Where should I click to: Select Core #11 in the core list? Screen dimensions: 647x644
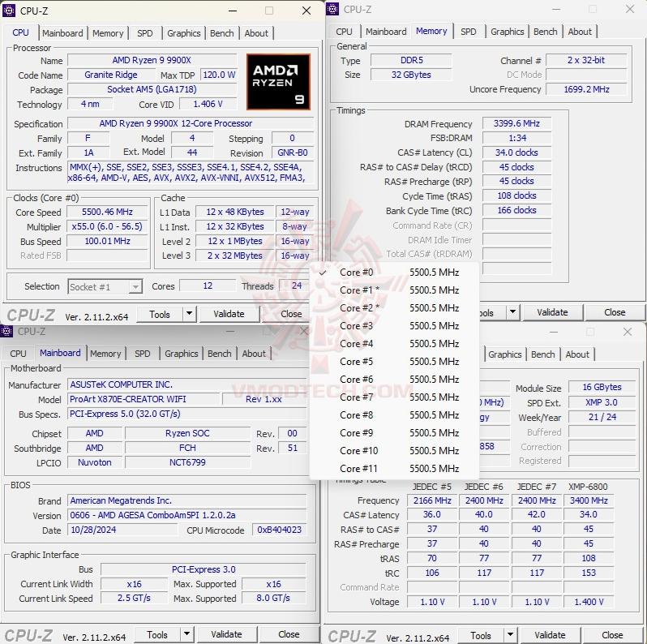395,469
